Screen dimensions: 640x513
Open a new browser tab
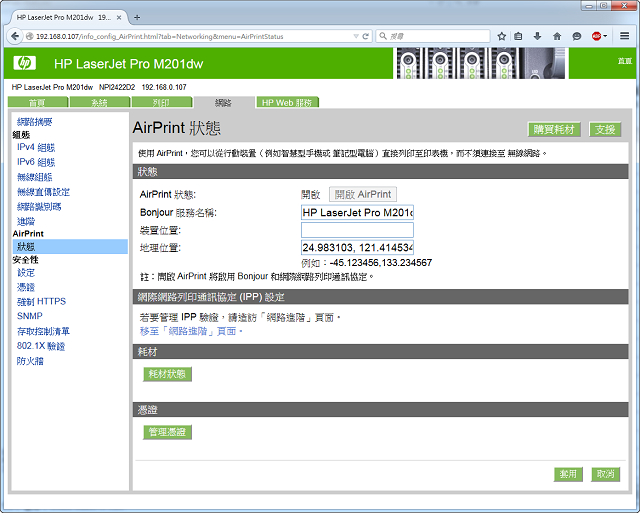point(137,17)
